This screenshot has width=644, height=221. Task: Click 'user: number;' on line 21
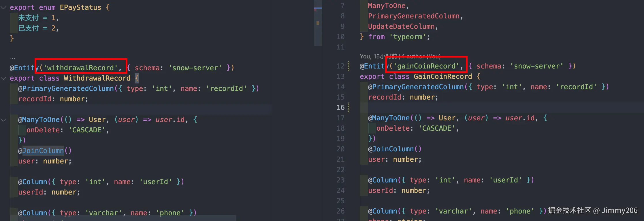395,159
